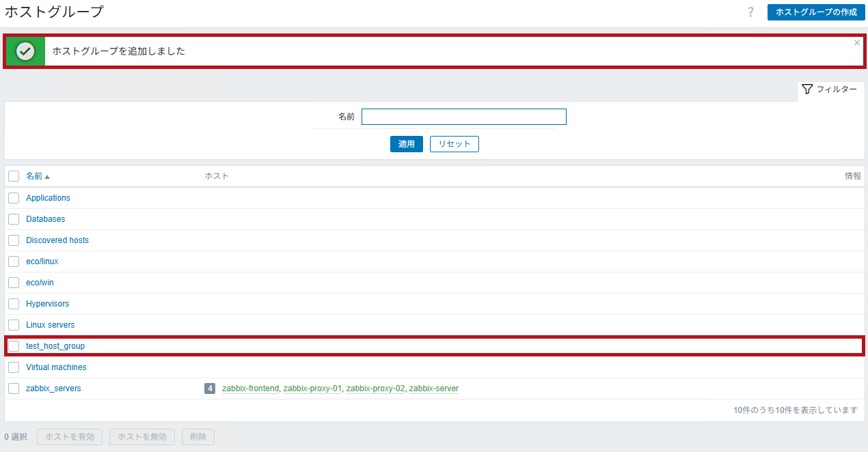Open the zabbix-proxy-01 host link
Screen dimensions: 868x452
[312, 389]
